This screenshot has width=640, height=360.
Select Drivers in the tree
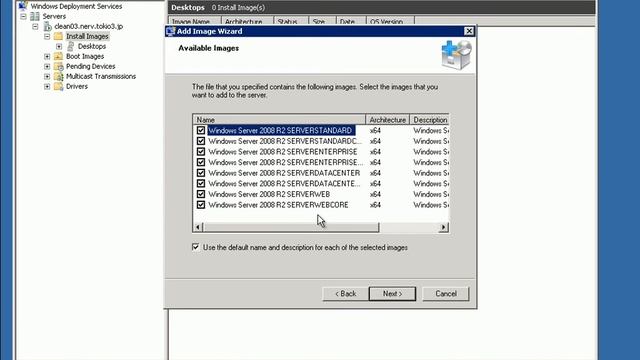[x=77, y=86]
